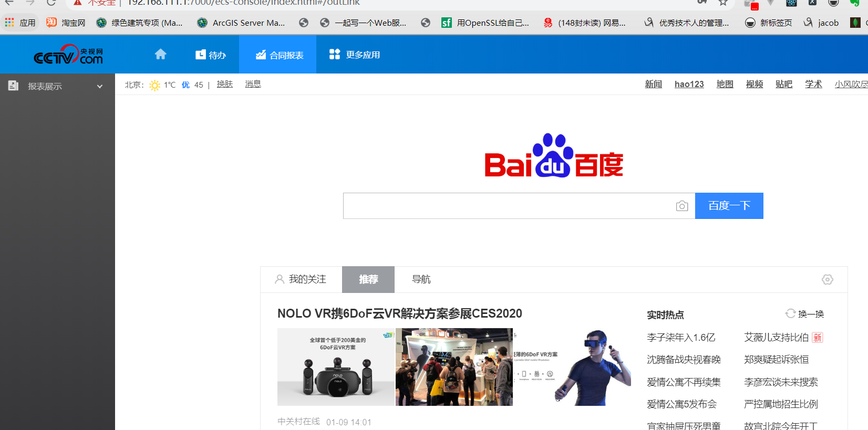This screenshot has width=868, height=430.
Task: Click the 报表展示 sidebar report icon
Action: pyautogui.click(x=14, y=86)
